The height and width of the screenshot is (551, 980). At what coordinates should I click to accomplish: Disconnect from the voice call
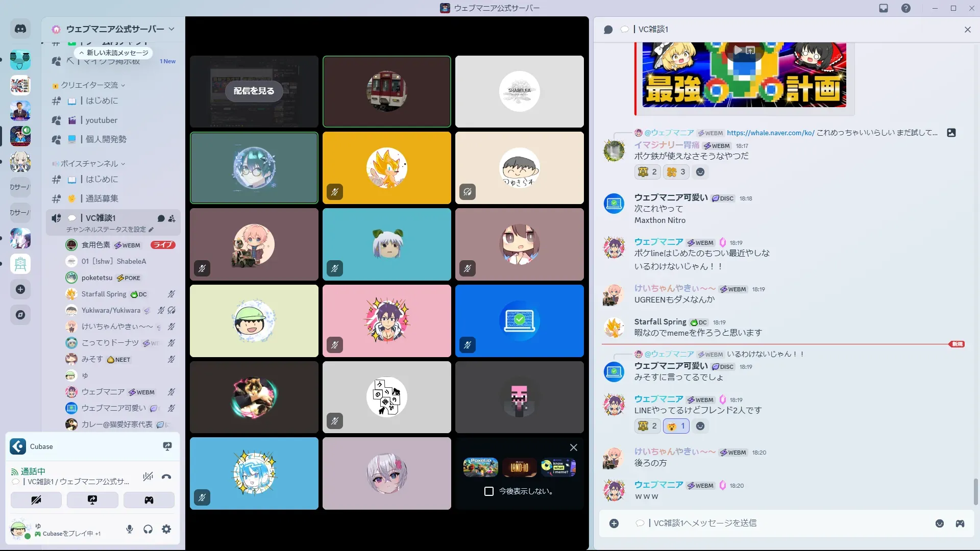click(166, 477)
